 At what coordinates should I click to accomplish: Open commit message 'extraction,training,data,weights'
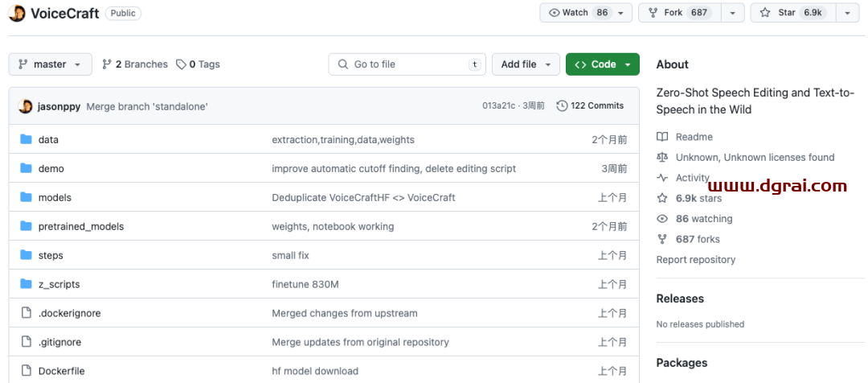click(342, 140)
